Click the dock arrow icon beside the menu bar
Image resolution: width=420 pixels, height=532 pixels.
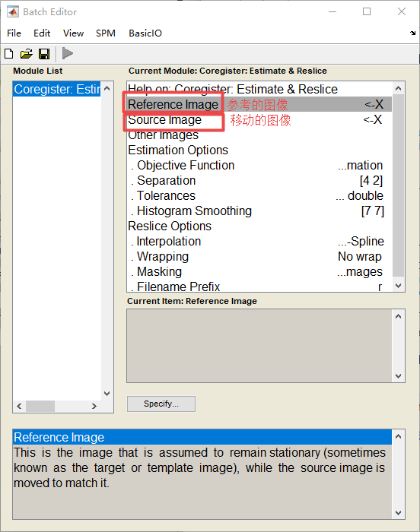tap(412, 33)
